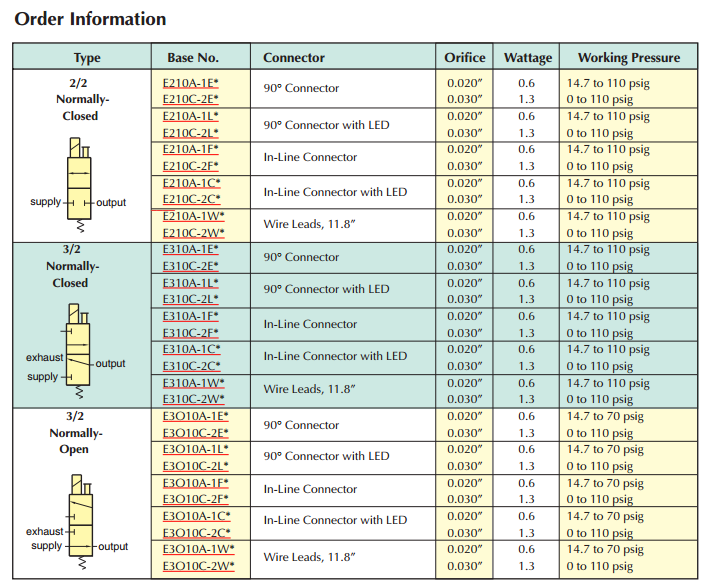Select the Wattage column header
The width and height of the screenshot is (702, 586).
[527, 58]
